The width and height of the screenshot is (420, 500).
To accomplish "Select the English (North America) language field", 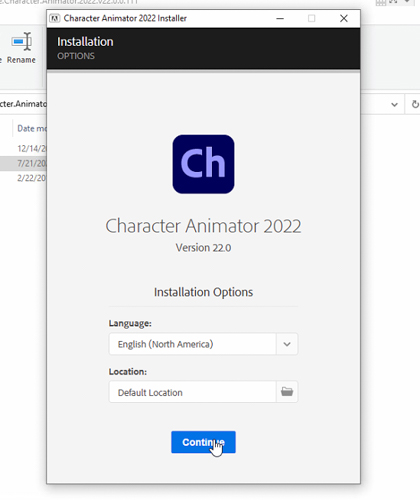I will 192,344.
